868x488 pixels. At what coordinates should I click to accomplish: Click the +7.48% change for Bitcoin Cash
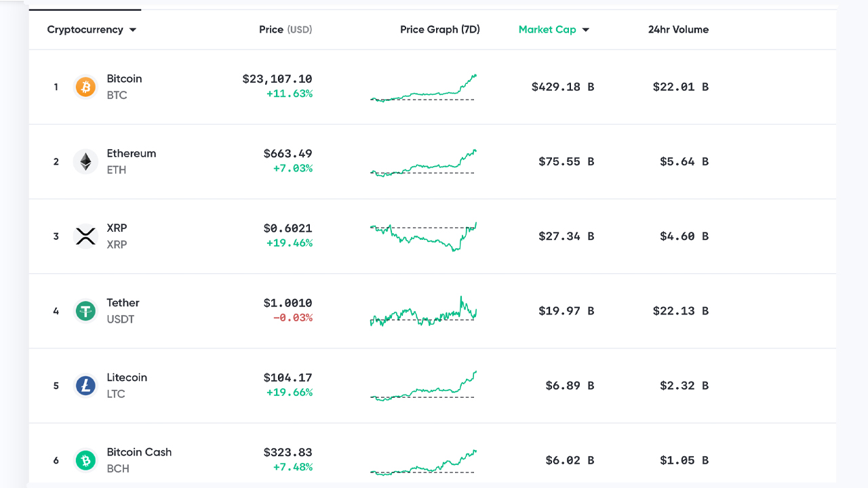(293, 467)
